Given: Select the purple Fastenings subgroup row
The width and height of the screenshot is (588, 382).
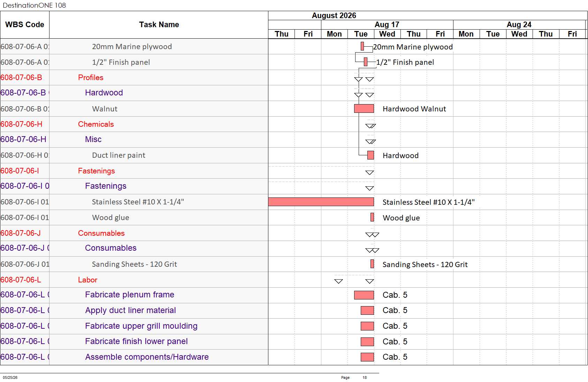Looking at the screenshot, I should (x=134, y=186).
